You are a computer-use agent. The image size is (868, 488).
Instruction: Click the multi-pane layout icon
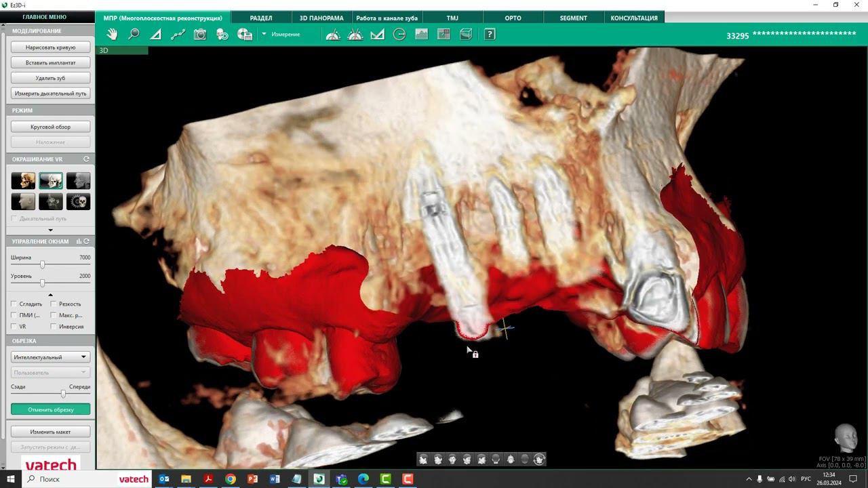coord(444,35)
